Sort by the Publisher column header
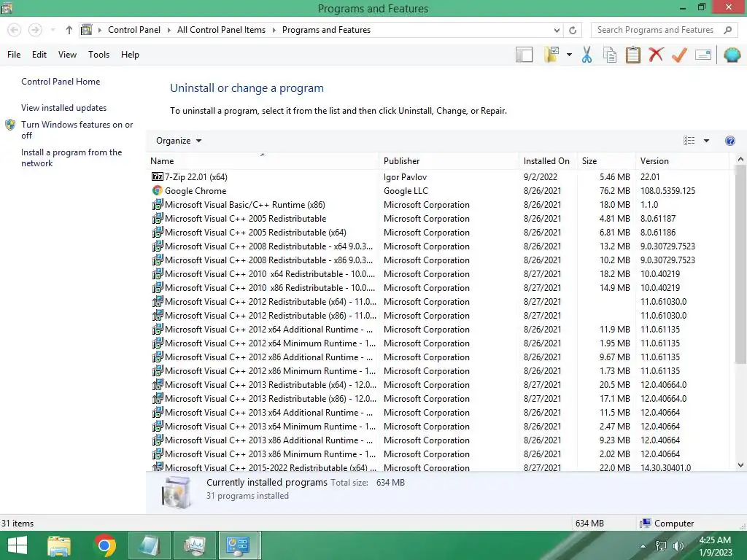 coord(449,161)
